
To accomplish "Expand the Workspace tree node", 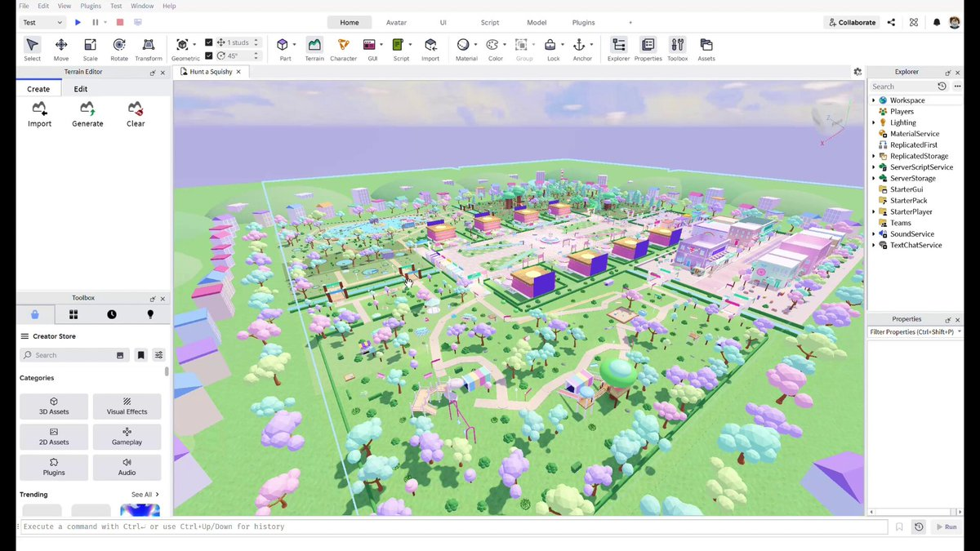I will click(x=873, y=100).
